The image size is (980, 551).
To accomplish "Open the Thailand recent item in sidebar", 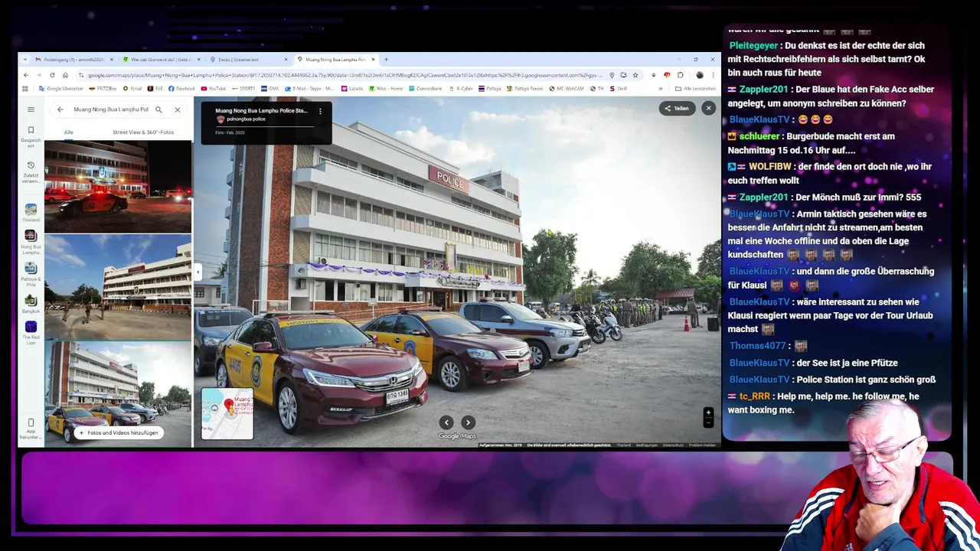I will coord(31,213).
